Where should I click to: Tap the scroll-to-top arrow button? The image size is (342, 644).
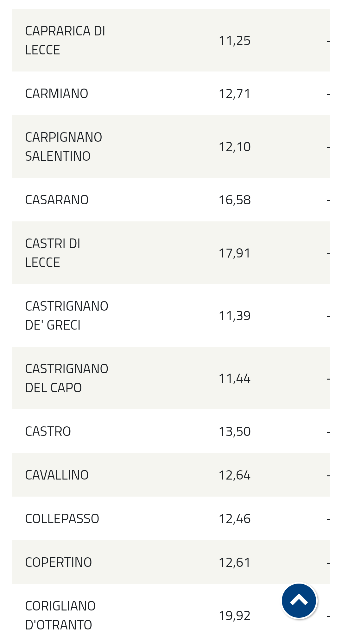pos(299,600)
